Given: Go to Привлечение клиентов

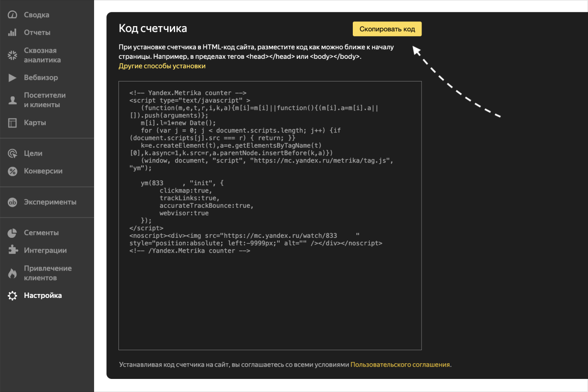Looking at the screenshot, I should click(x=47, y=273).
